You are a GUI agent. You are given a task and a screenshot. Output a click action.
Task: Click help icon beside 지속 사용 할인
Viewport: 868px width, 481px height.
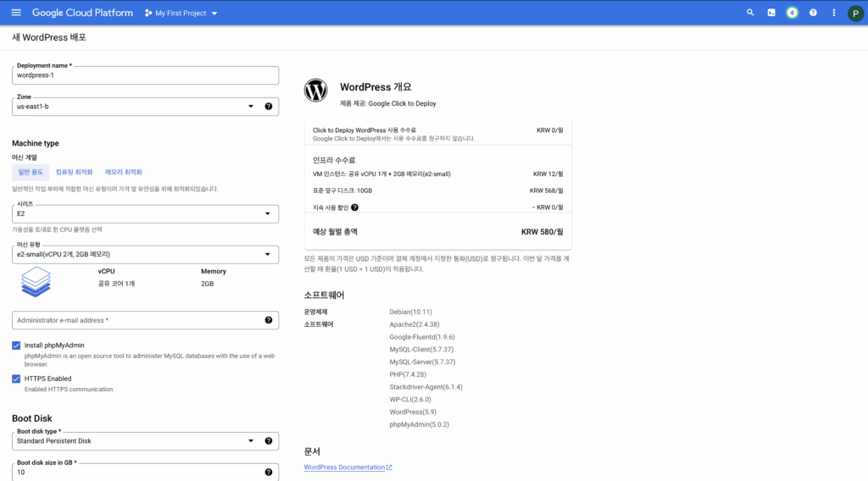(x=355, y=207)
